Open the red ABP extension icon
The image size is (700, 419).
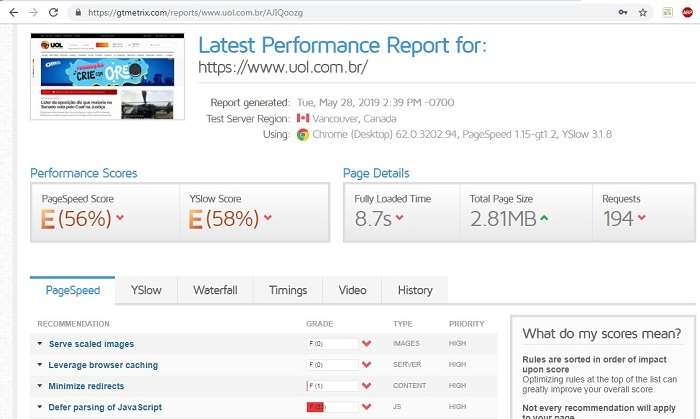(688, 12)
